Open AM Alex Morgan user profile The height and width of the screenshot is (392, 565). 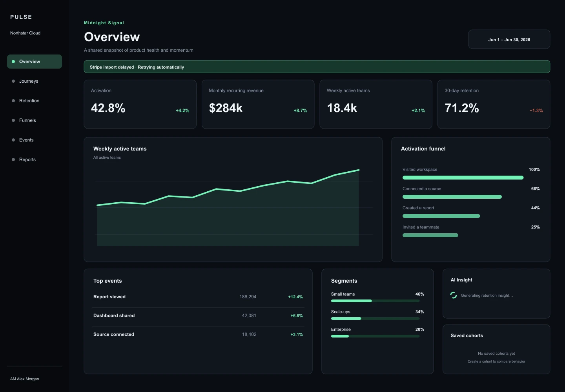click(x=24, y=379)
